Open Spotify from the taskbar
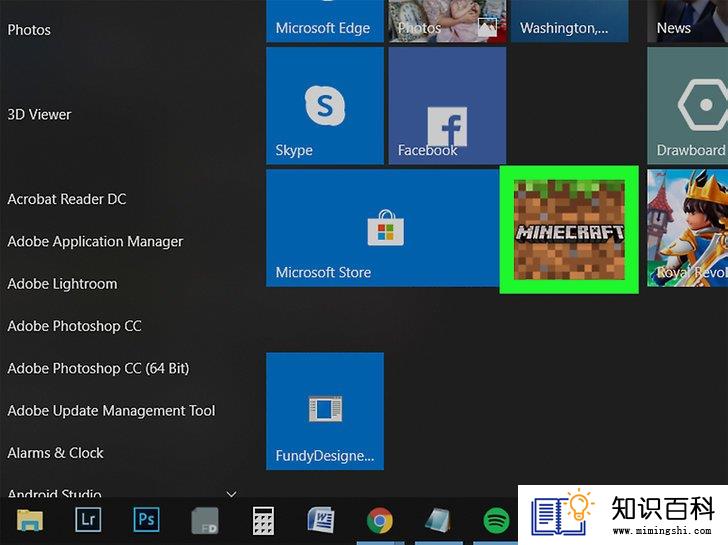This screenshot has height=545, width=728. pos(496,520)
